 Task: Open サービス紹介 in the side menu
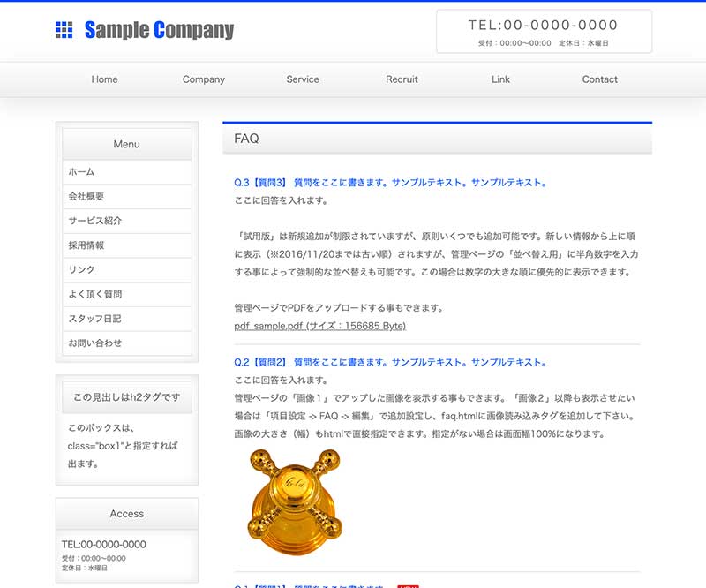coord(127,221)
